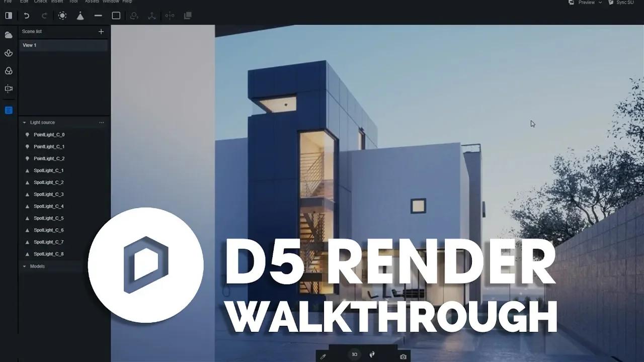
Task: Open the screenshot camera icon at bottom
Action: [403, 355]
